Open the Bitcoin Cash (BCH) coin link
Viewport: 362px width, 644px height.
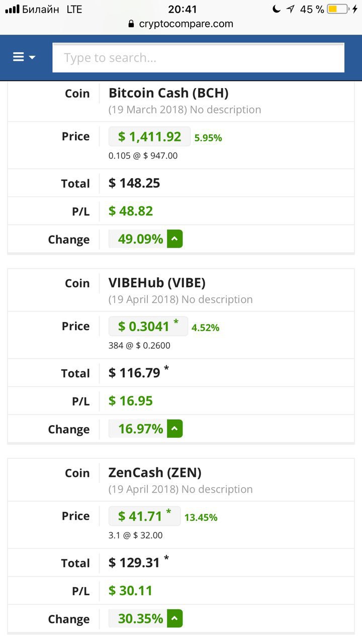168,93
